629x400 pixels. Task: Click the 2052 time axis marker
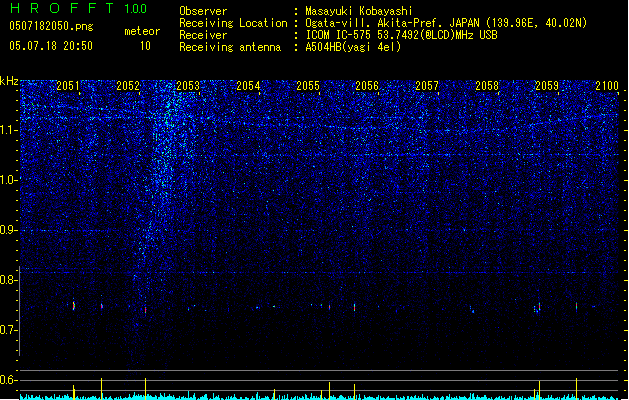click(x=128, y=85)
